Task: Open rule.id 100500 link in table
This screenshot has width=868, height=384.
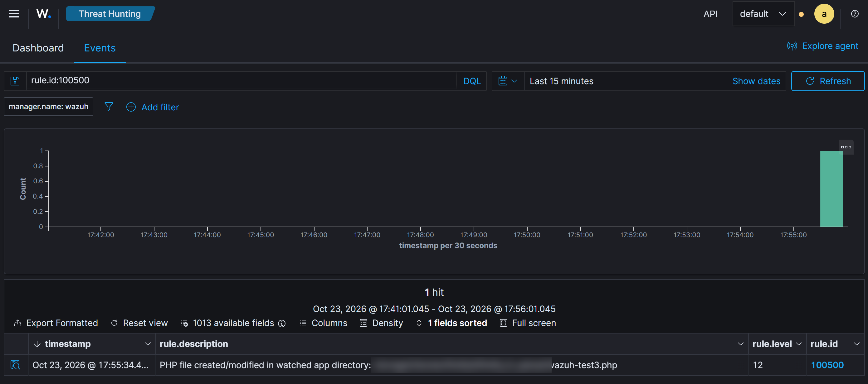Action: [x=827, y=365]
